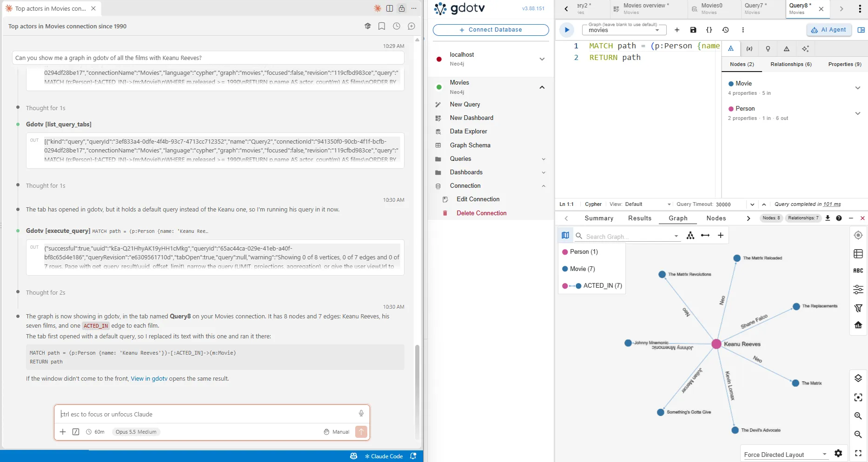Screen dimensions: 868x462
Task: Switch to the Results tab
Action: pos(640,218)
